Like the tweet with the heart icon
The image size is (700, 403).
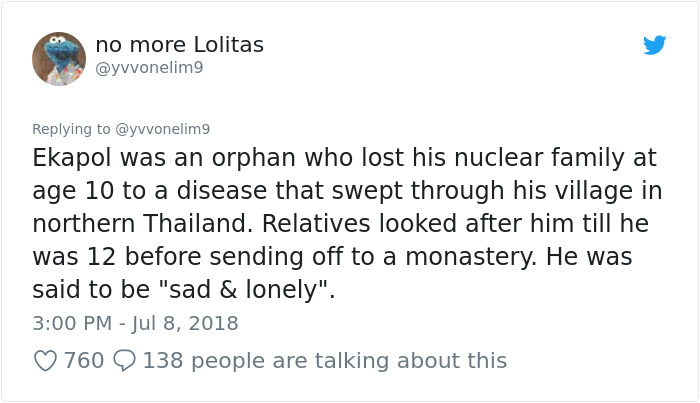(x=46, y=360)
